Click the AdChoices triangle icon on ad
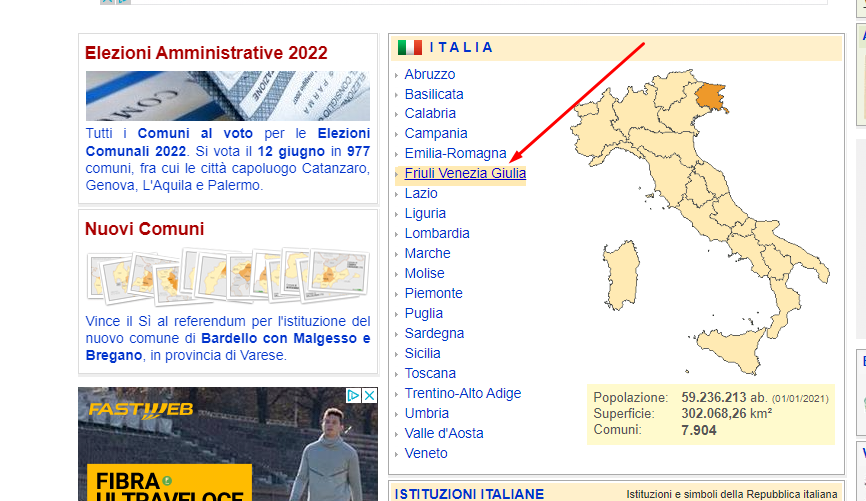866x501 pixels. click(x=354, y=396)
